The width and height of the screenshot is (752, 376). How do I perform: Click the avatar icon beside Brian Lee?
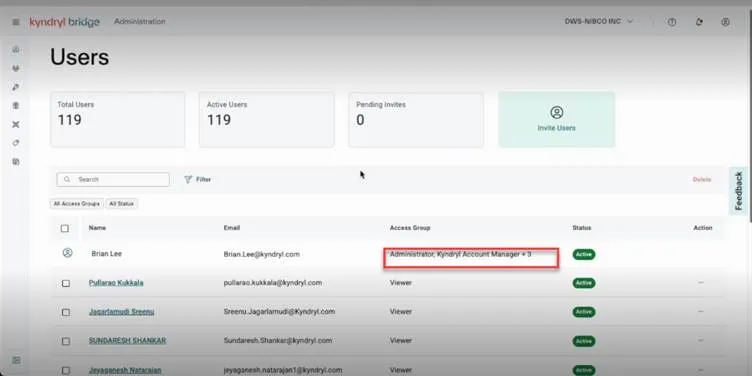pyautogui.click(x=68, y=253)
